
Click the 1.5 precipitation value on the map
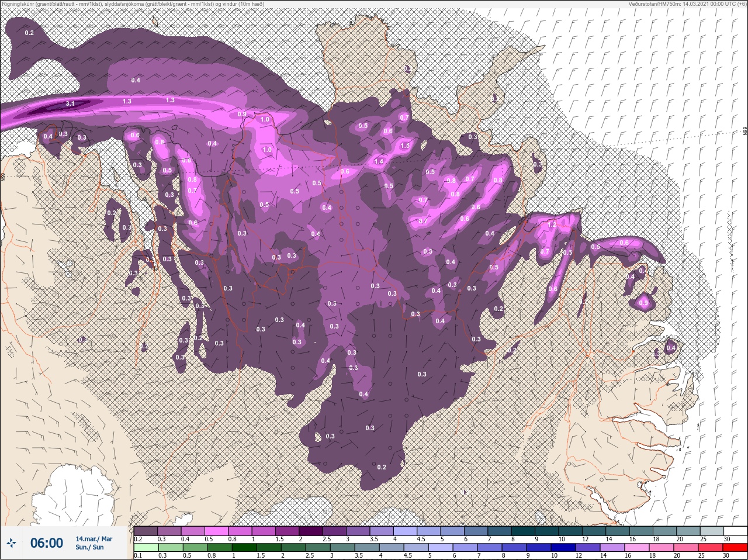click(x=405, y=146)
